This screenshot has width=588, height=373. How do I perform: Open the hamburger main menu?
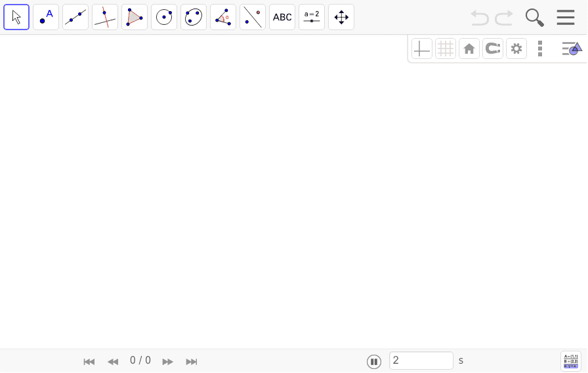566,18
